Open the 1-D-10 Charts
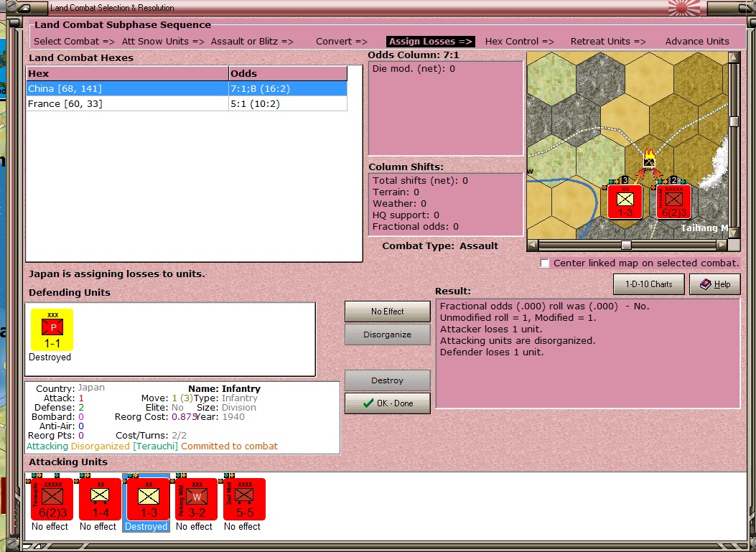Image resolution: width=756 pixels, height=552 pixels. [648, 284]
